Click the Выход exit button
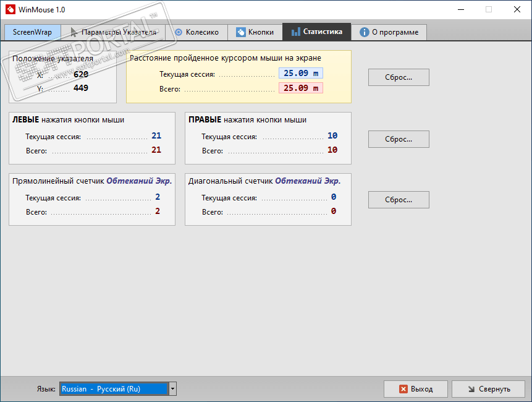 (416, 389)
